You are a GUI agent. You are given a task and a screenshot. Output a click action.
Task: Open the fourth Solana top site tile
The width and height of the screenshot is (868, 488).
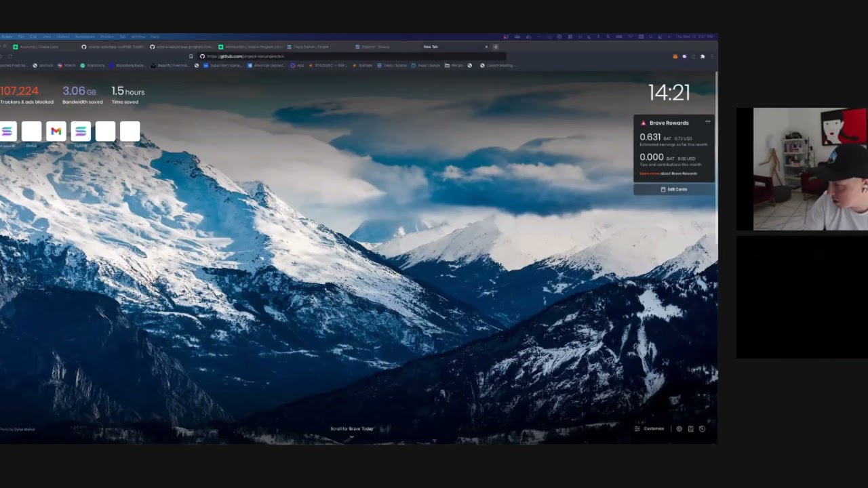(81, 131)
